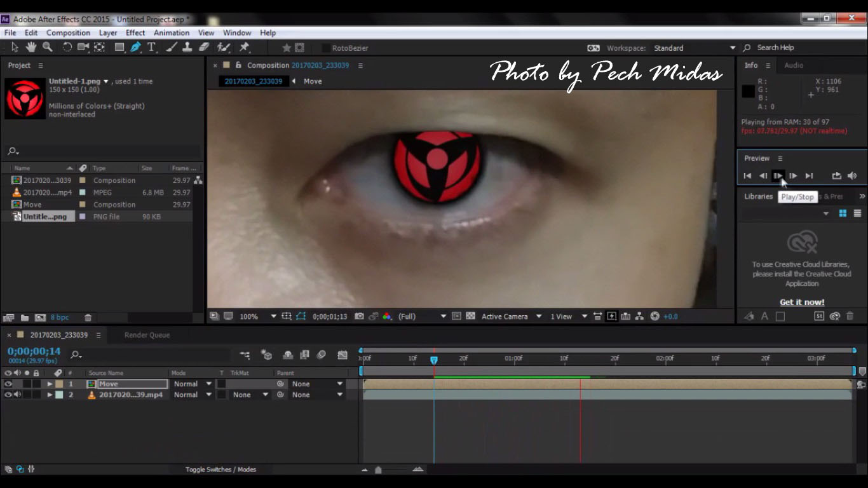Select the Brush tool
The height and width of the screenshot is (488, 868).
click(171, 47)
